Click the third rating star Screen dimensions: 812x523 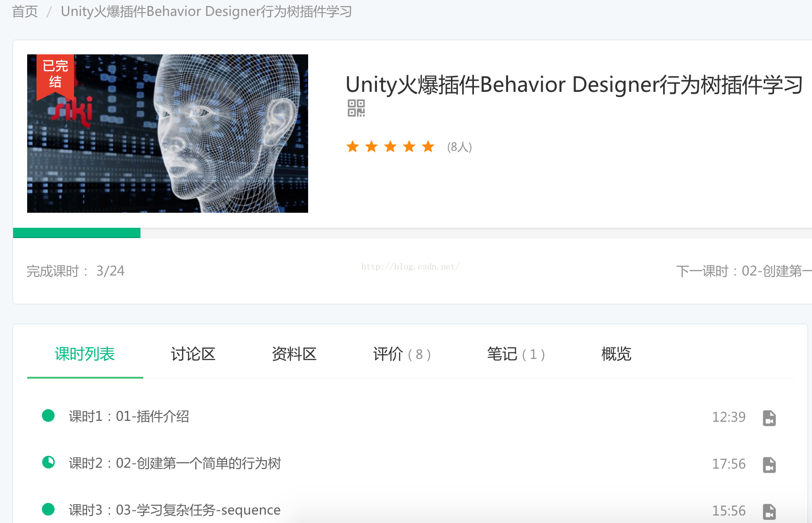pyautogui.click(x=390, y=147)
